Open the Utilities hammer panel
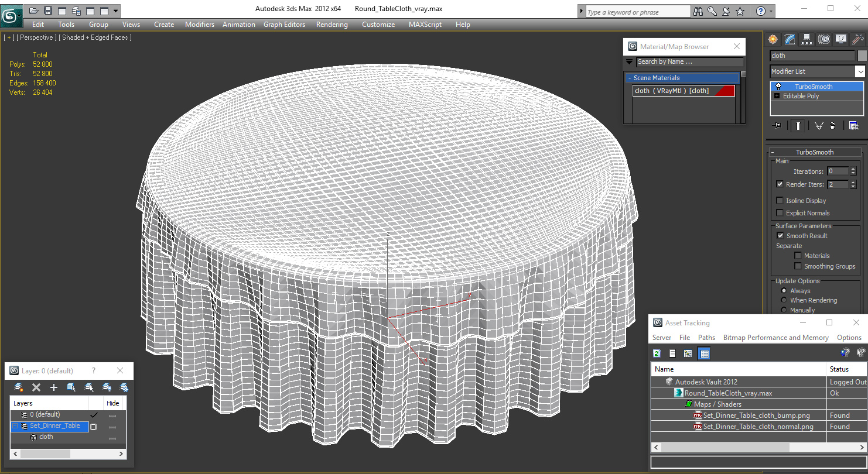This screenshot has width=868, height=474. pos(858,39)
